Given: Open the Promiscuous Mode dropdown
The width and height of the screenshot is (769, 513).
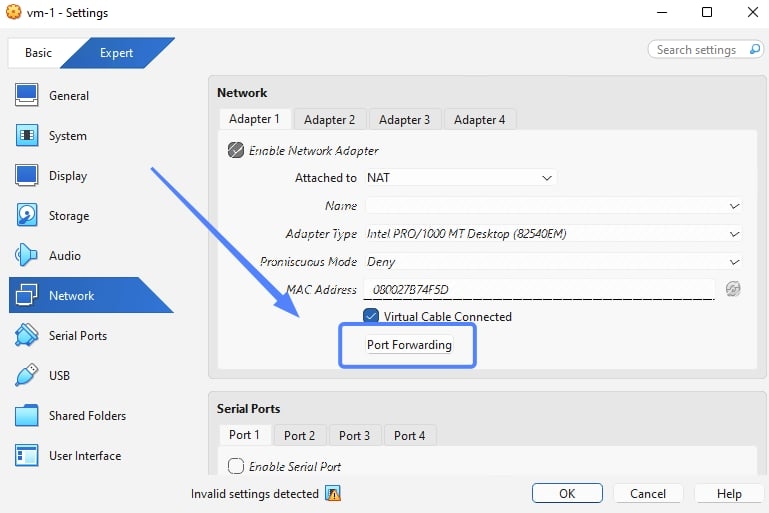Looking at the screenshot, I should pos(553,262).
